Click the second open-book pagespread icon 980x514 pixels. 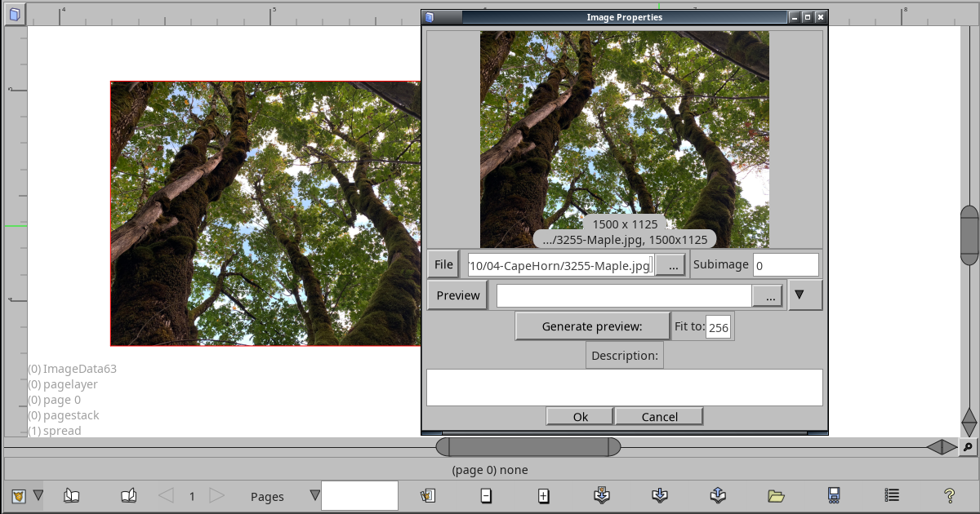128,495
